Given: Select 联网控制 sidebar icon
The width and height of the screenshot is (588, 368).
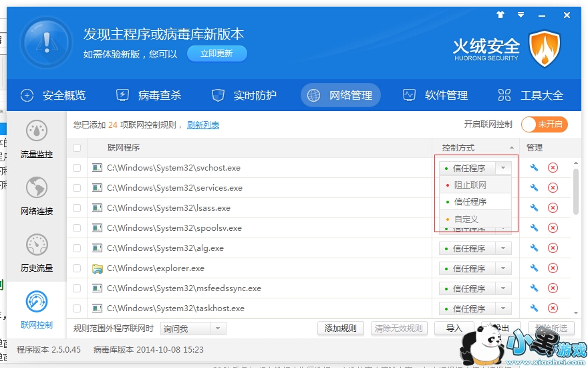Looking at the screenshot, I should point(36,309).
